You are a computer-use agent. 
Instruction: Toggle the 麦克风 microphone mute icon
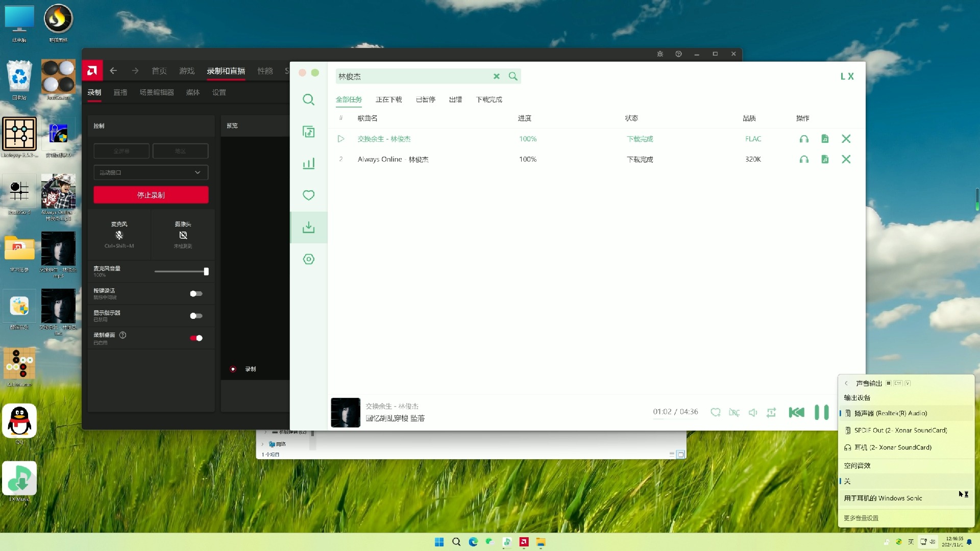pyautogui.click(x=119, y=235)
